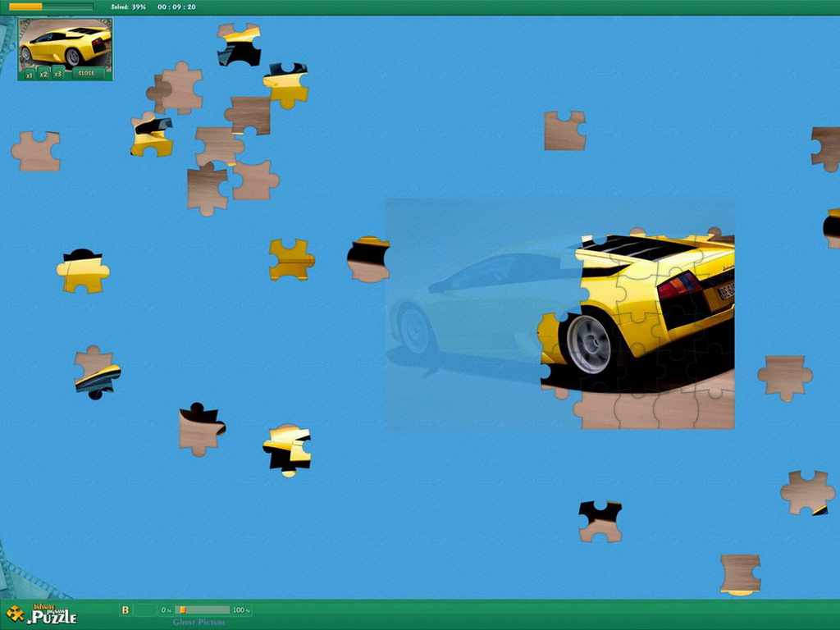Select the tan piece at far left edge
Image resolution: width=840 pixels, height=630 pixels.
point(36,151)
